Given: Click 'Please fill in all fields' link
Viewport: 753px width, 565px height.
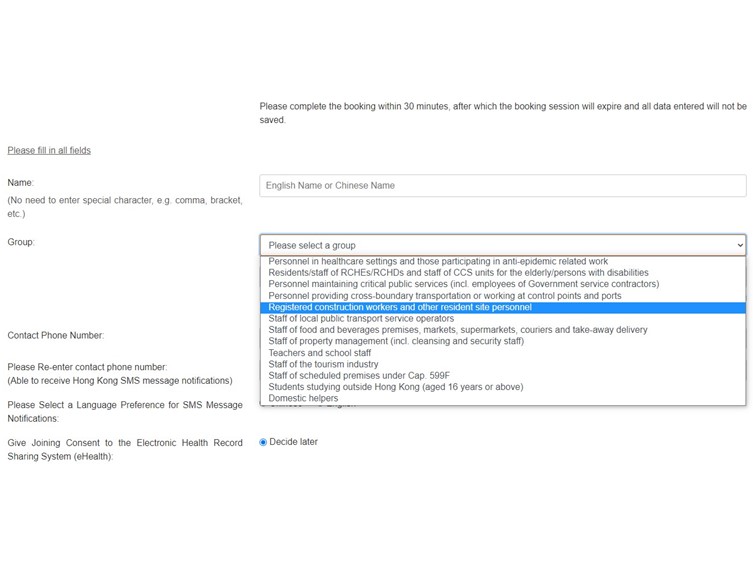Looking at the screenshot, I should point(49,150).
